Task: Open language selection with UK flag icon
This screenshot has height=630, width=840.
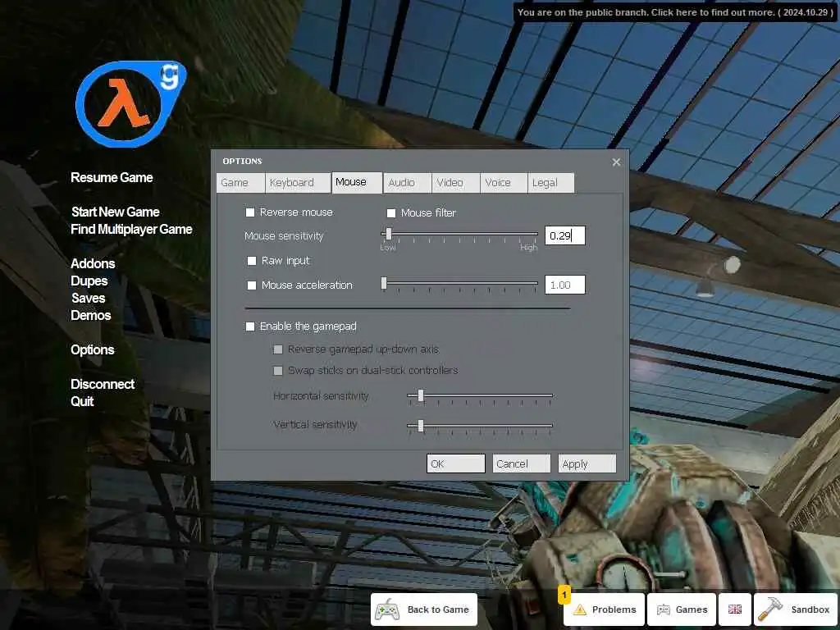Action: (x=734, y=609)
